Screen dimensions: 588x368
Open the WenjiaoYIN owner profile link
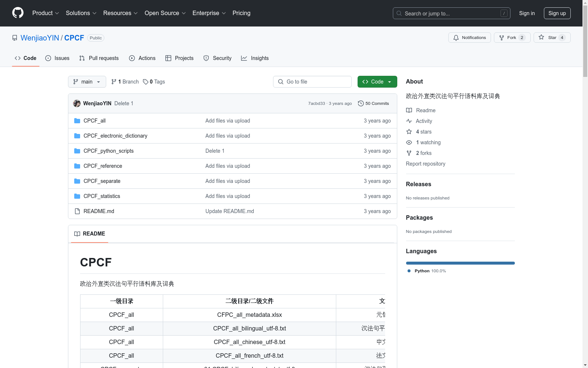pos(40,38)
